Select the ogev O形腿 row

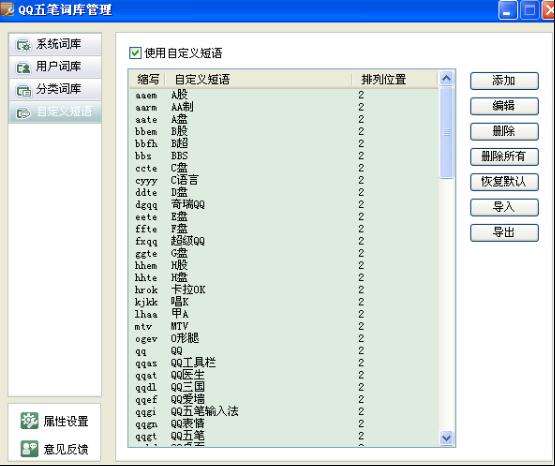tap(283, 339)
